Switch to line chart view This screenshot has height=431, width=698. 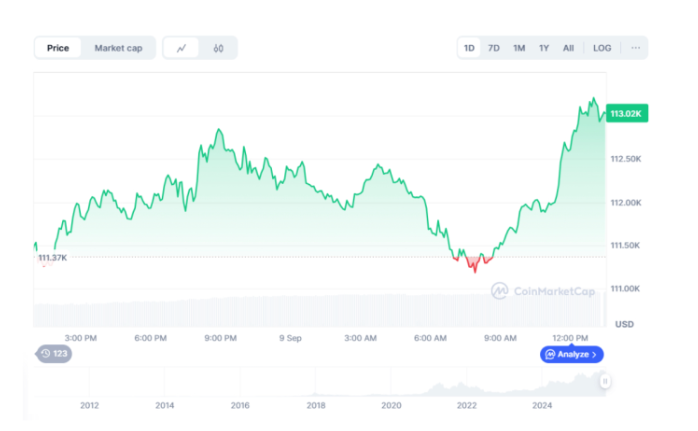pos(181,48)
